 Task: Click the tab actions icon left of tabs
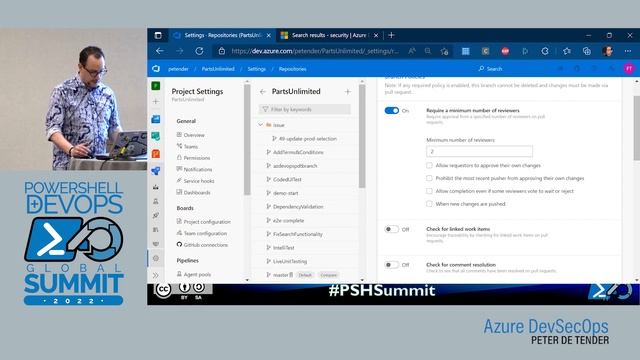[x=158, y=36]
